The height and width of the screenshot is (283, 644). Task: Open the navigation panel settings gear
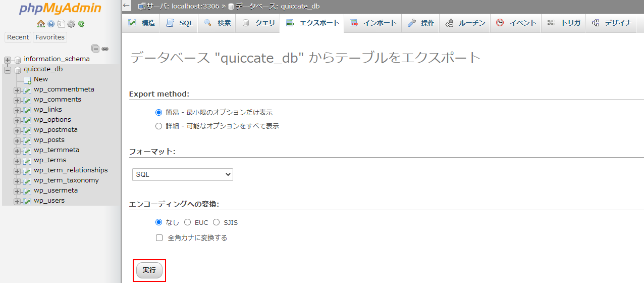coord(71,24)
